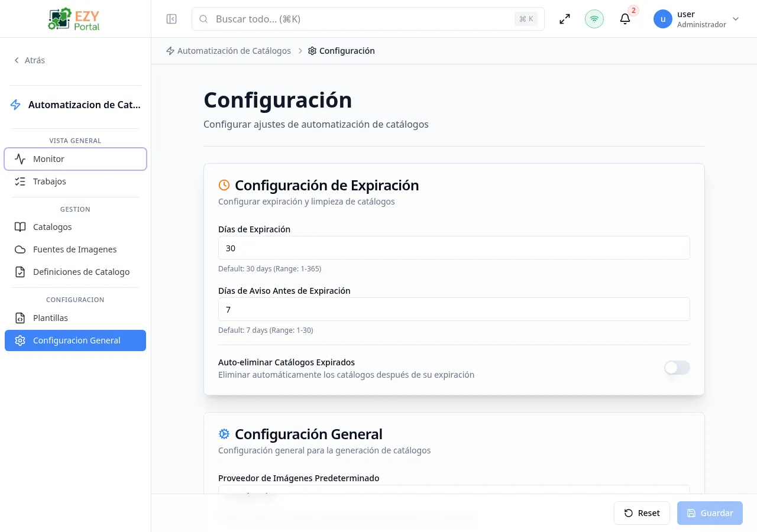Go back with the Atrás link
Screen dimensions: 757x532
tap(29, 60)
